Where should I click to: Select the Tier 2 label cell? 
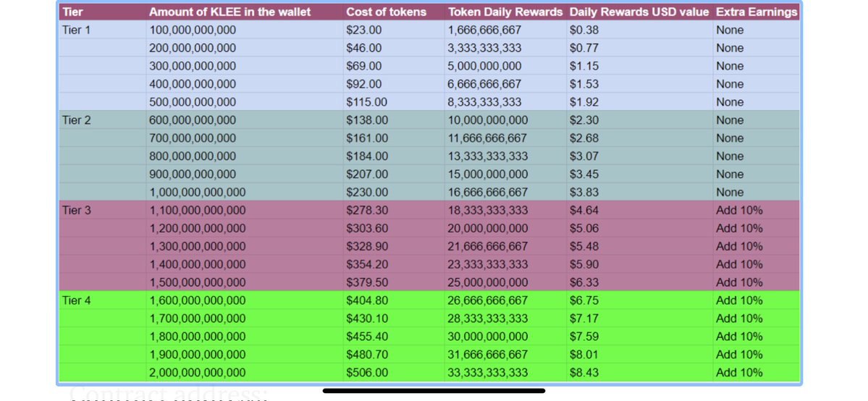(77, 120)
